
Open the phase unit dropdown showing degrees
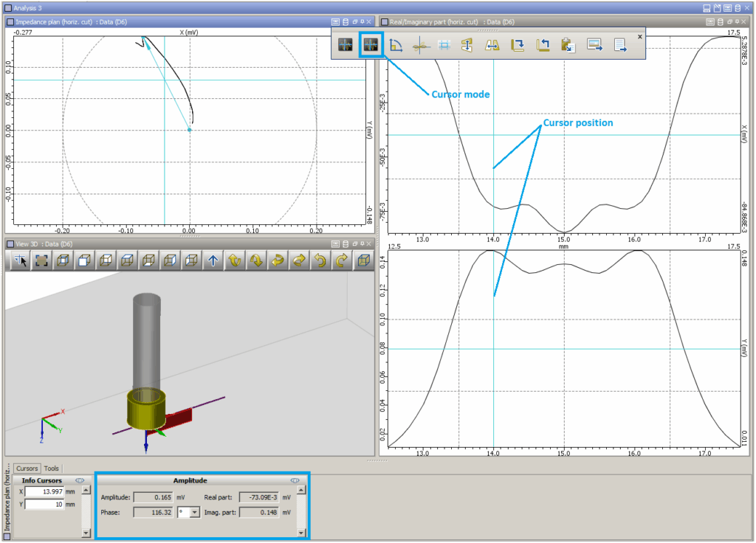click(196, 511)
